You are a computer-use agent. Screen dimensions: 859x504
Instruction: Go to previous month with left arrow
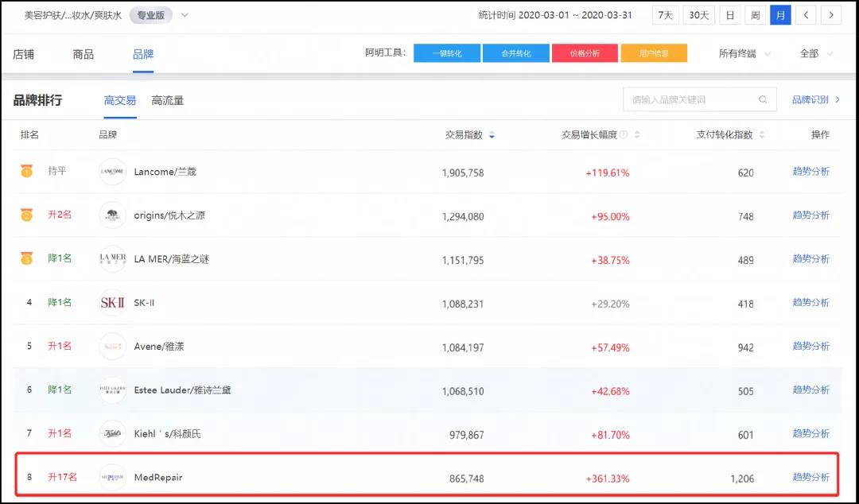806,15
